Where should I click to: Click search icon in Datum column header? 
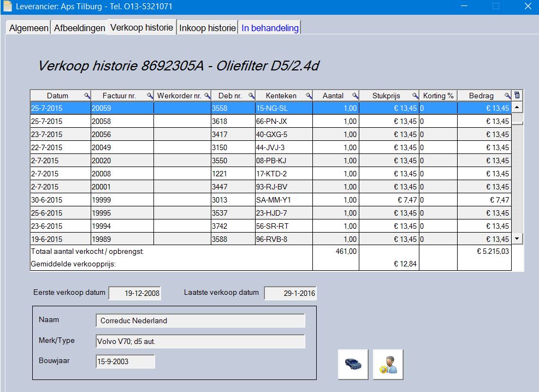click(x=87, y=96)
